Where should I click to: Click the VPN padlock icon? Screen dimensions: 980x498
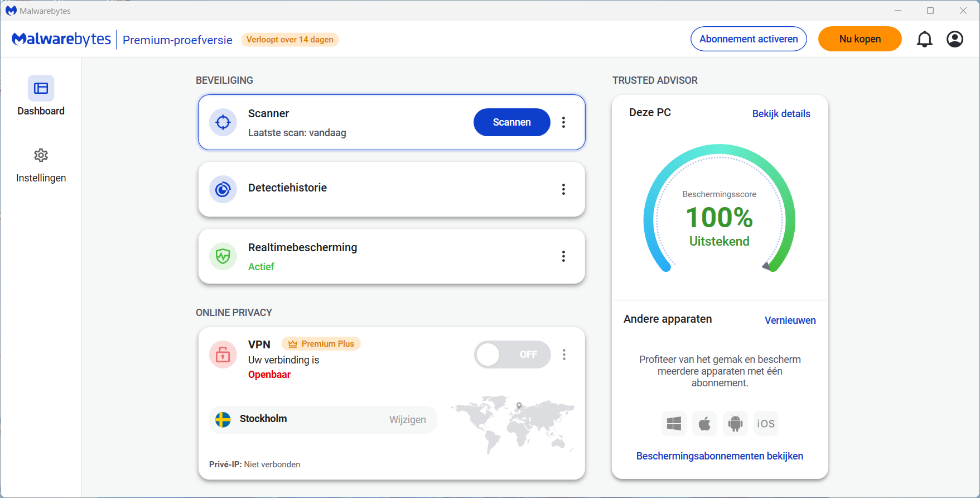pos(223,355)
